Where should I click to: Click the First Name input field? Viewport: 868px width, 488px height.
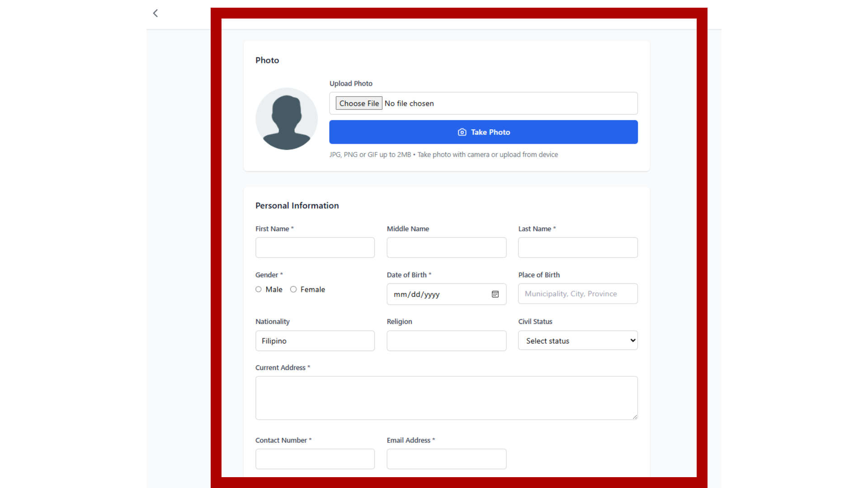[x=315, y=248]
